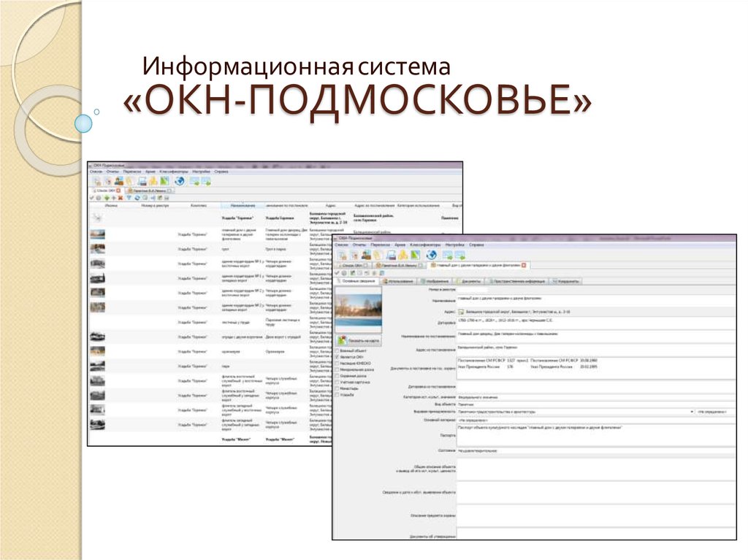Select Памятник В.И.Ленину tab in detail window
Screen dimensions: 748x560
[x=398, y=265]
